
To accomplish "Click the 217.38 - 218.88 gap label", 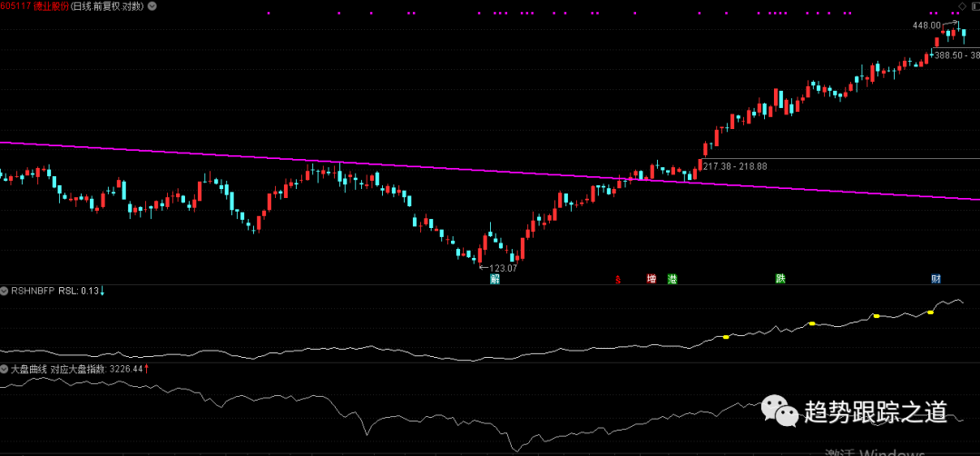I will (735, 166).
